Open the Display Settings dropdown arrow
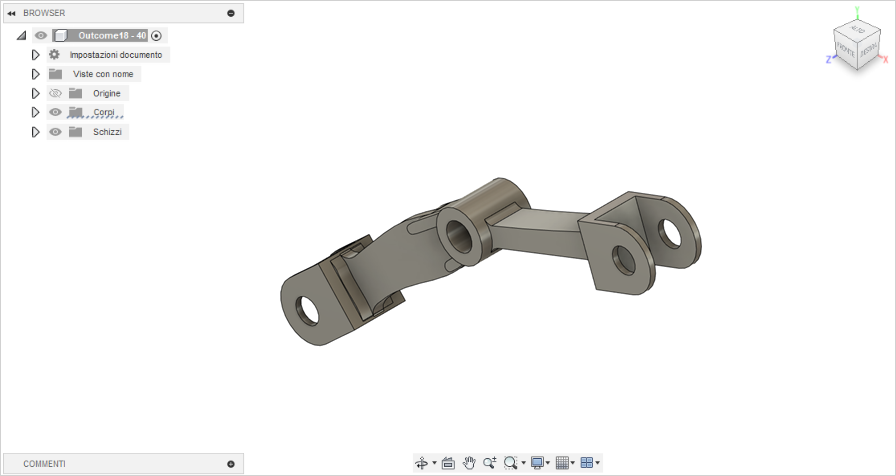This screenshot has width=896, height=476. (x=548, y=463)
